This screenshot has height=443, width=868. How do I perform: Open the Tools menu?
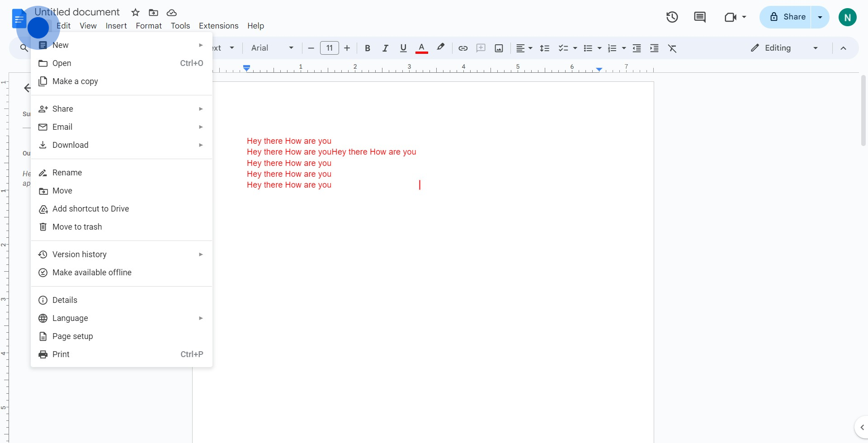(180, 26)
